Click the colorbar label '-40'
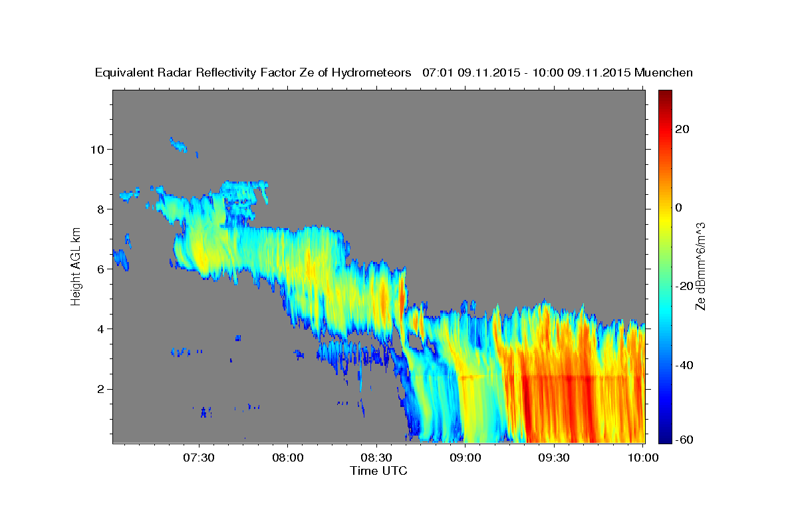The image size is (798, 532). [684, 365]
